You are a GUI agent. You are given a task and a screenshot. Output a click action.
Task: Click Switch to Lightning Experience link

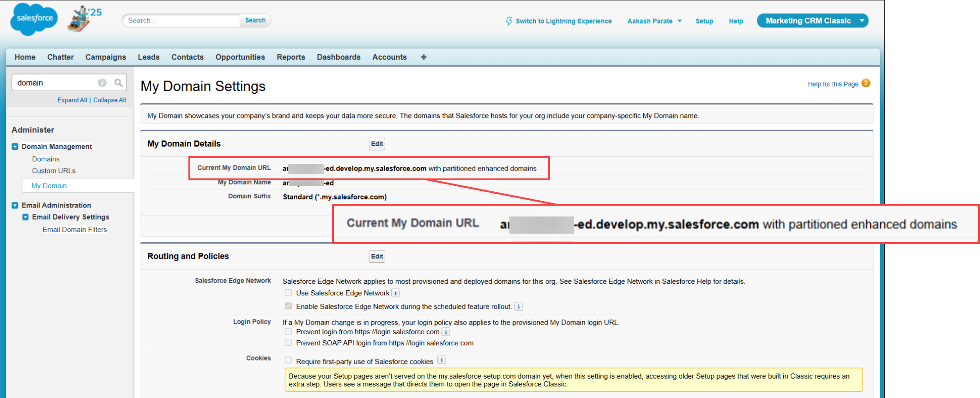pyautogui.click(x=563, y=21)
